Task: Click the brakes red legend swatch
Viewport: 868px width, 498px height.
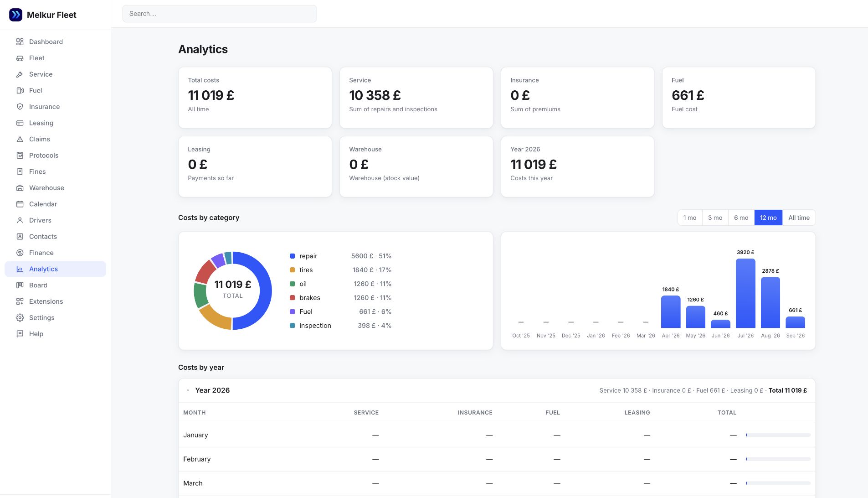Action: pos(292,298)
